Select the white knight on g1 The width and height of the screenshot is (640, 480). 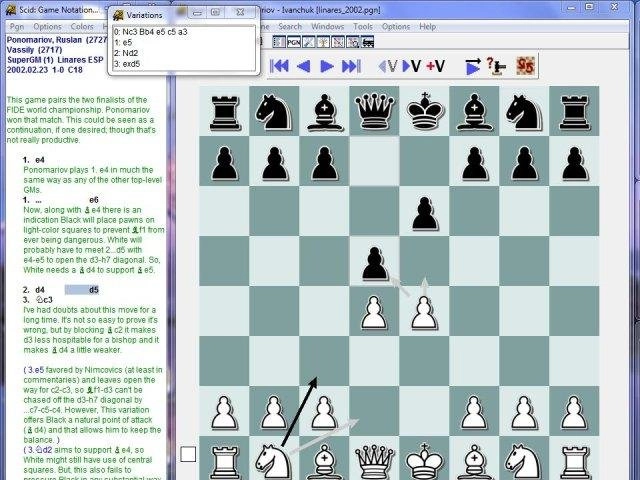[x=524, y=460]
